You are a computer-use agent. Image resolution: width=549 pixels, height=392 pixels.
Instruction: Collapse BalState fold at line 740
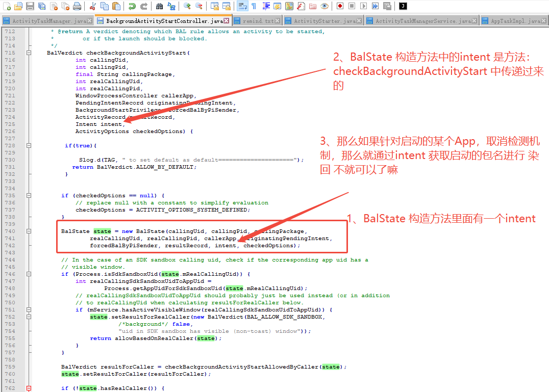point(29,231)
